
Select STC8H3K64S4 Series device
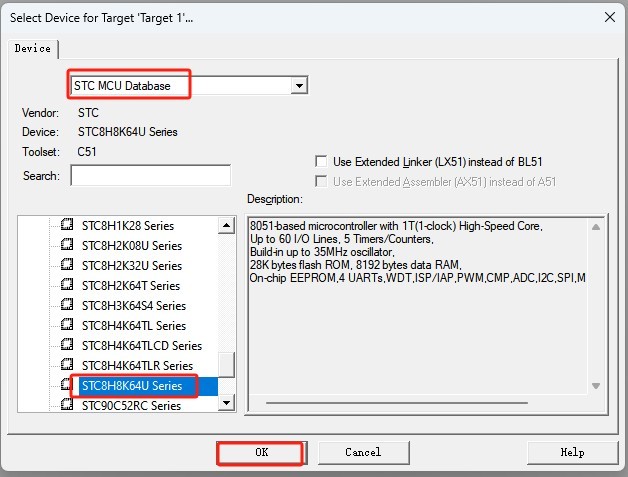(134, 306)
